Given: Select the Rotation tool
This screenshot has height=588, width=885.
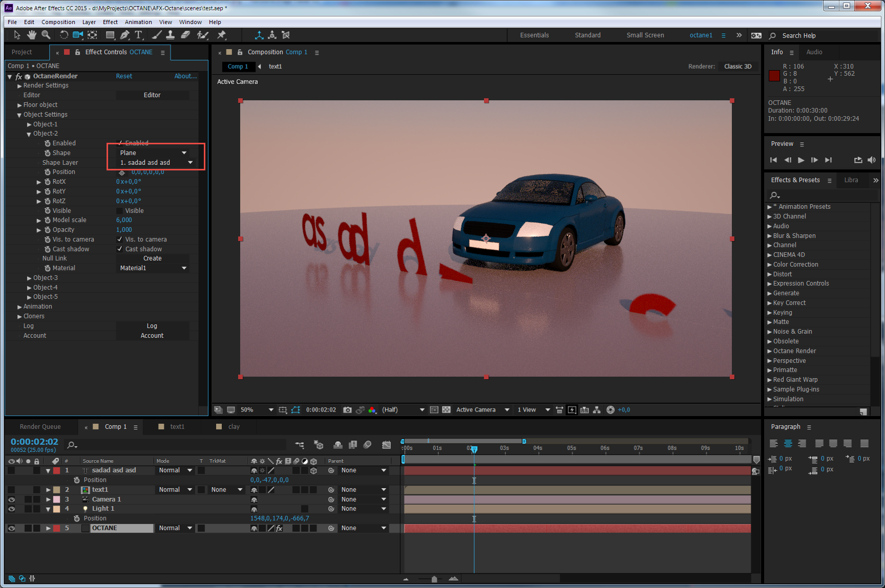Looking at the screenshot, I should click(64, 35).
